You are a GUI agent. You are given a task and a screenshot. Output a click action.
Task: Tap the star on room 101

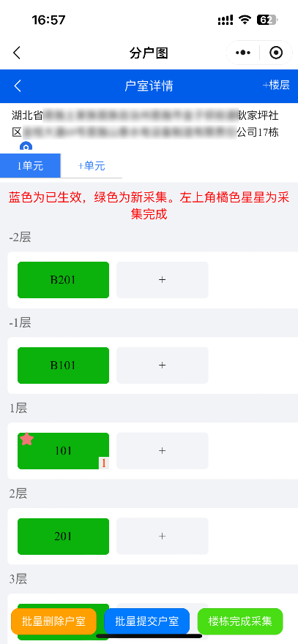27,439
